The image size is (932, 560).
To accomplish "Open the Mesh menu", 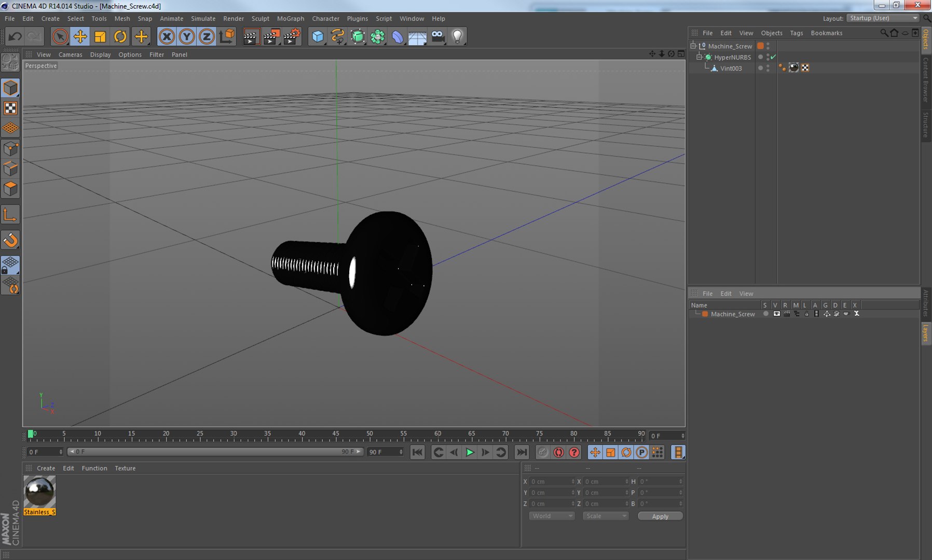I will click(x=122, y=18).
